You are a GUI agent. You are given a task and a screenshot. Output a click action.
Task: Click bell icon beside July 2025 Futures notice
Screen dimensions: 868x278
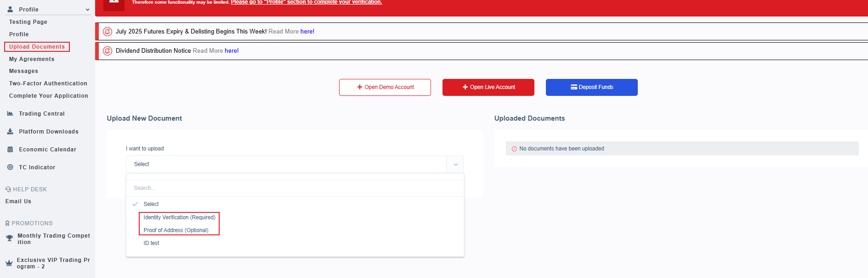tap(108, 32)
